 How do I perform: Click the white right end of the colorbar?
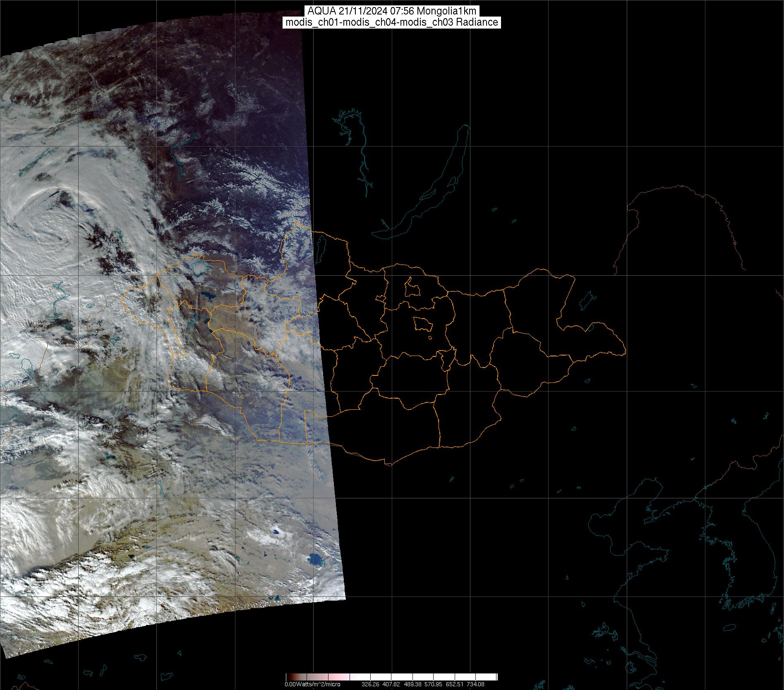490,677
